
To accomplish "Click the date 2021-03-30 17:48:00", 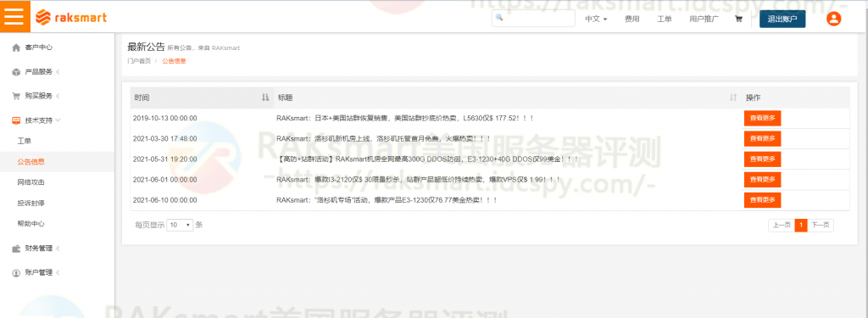I will coord(165,138).
